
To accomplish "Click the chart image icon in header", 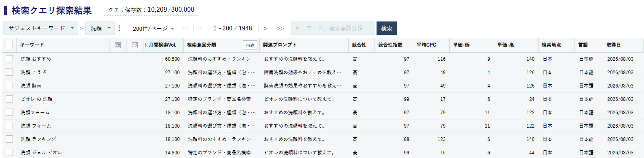I will pos(135,45).
